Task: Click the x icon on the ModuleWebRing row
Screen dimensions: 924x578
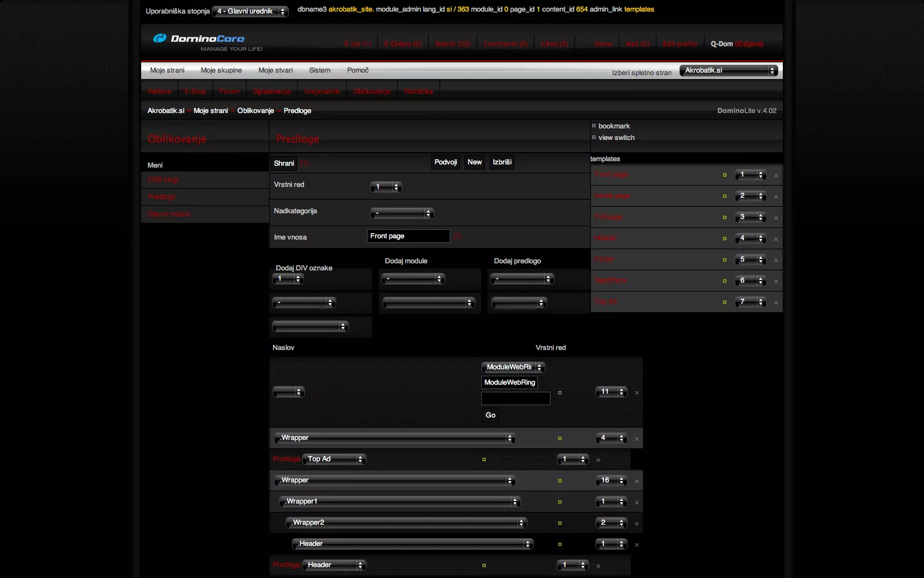Action: pos(637,392)
